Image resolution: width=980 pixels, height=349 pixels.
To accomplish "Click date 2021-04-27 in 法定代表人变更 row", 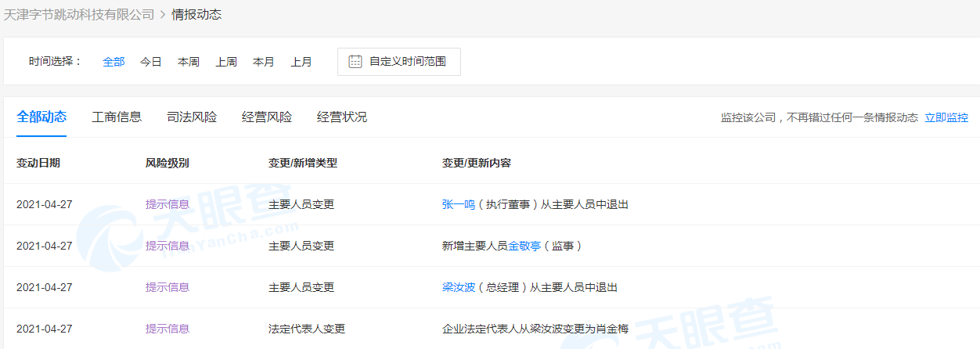I will point(45,329).
